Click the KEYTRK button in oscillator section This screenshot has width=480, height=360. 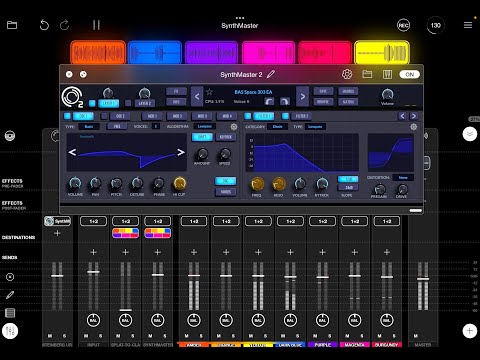tap(226, 137)
